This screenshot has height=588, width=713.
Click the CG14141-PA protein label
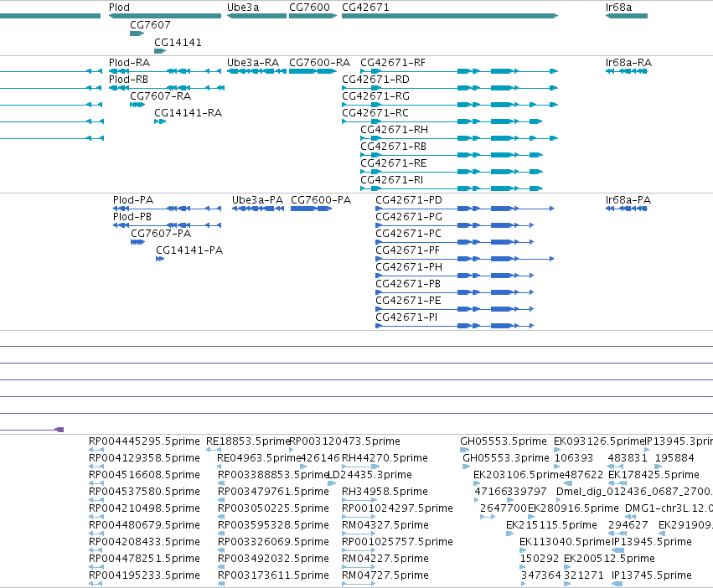pyautogui.click(x=189, y=250)
